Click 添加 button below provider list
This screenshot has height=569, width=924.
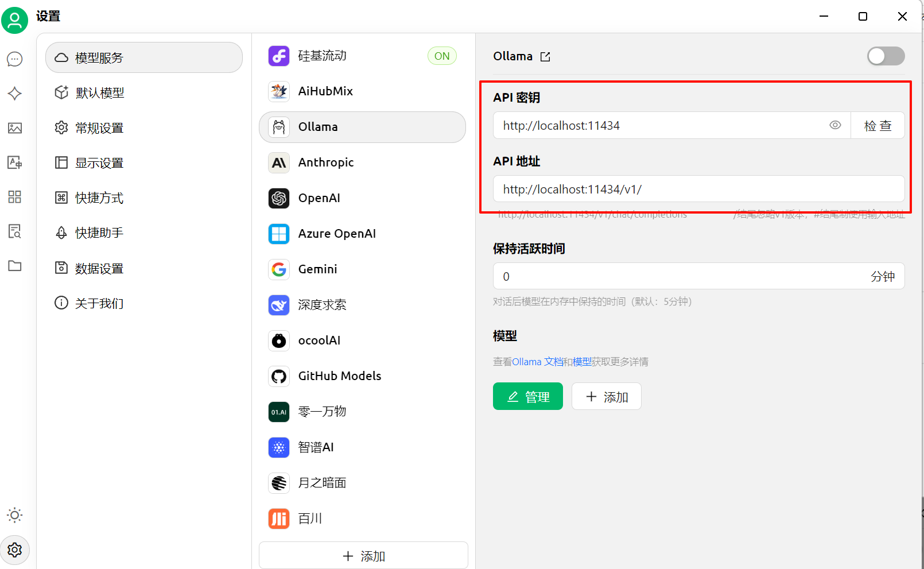coord(363,556)
